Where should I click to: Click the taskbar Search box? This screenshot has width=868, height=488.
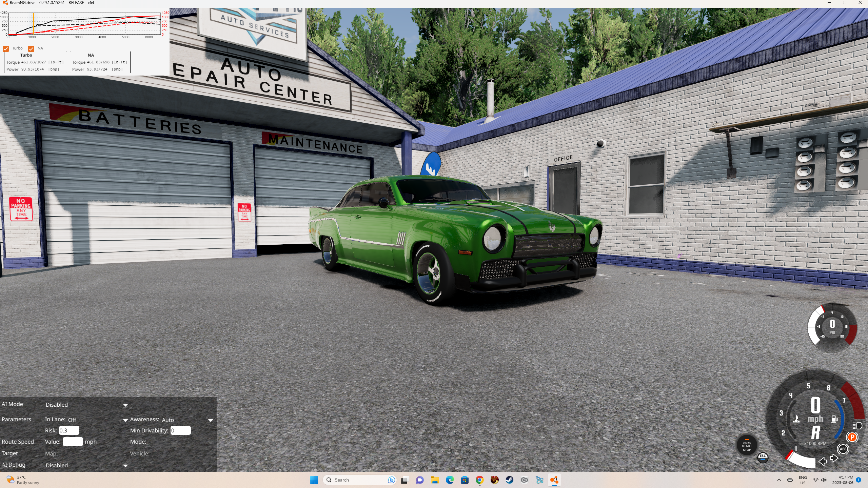(x=359, y=480)
